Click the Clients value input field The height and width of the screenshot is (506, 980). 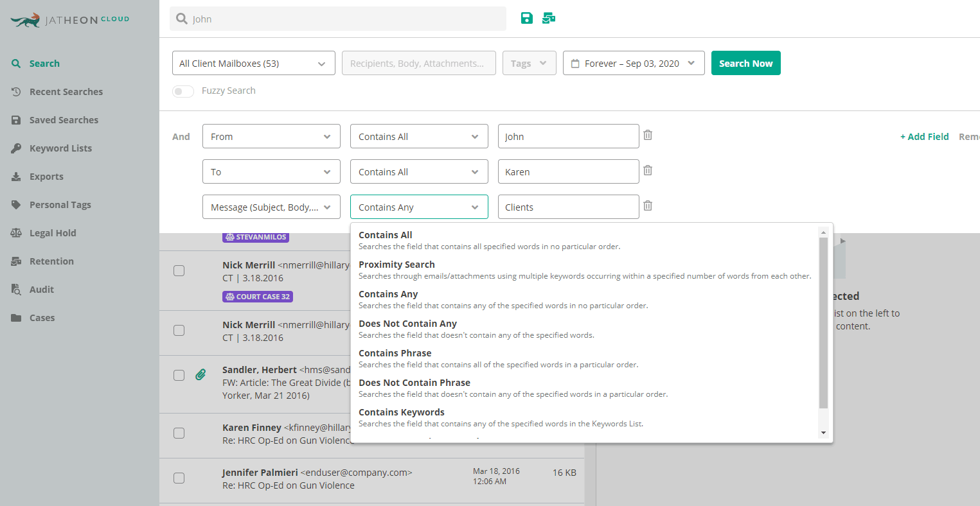pos(567,207)
